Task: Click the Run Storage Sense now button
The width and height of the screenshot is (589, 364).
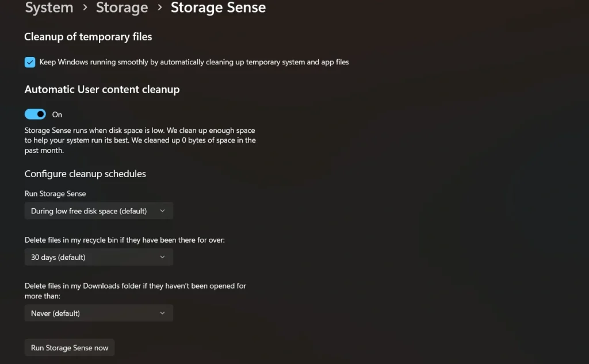Action: [x=69, y=347]
